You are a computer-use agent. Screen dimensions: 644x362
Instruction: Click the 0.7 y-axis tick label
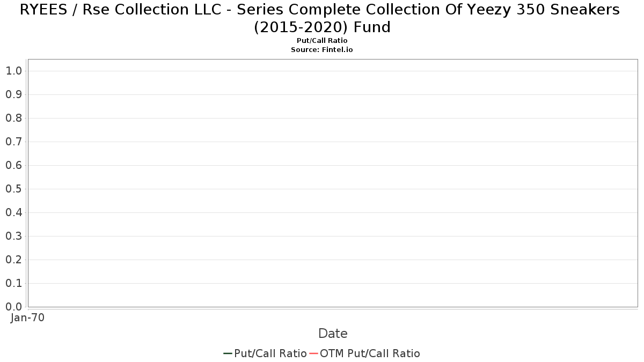(x=13, y=142)
